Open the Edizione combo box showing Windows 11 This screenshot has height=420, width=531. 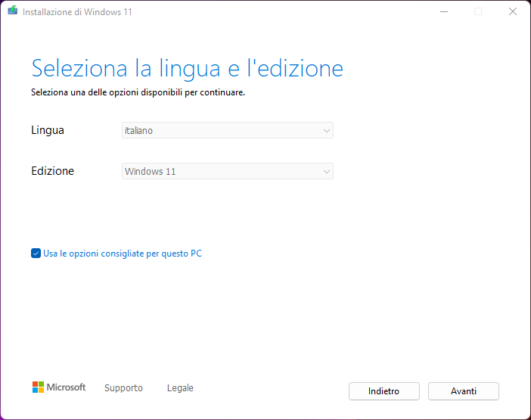pyautogui.click(x=227, y=172)
